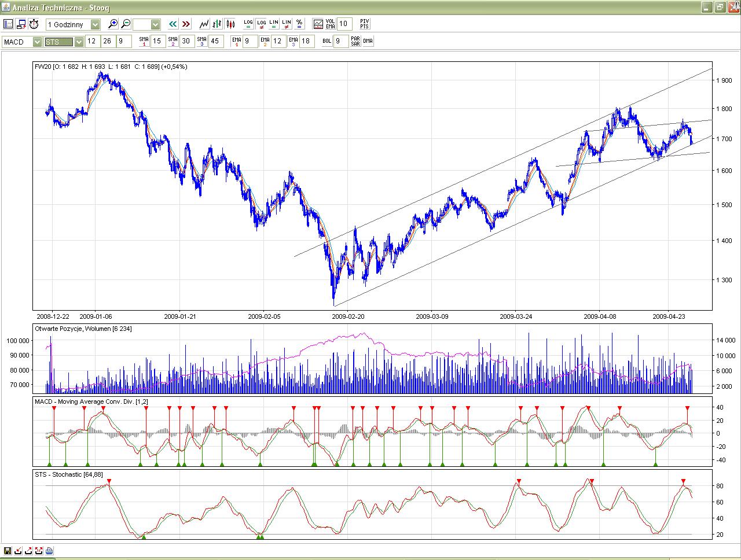Click the SMA 2 period field showing 30
This screenshot has width=741, height=560.
tap(186, 41)
